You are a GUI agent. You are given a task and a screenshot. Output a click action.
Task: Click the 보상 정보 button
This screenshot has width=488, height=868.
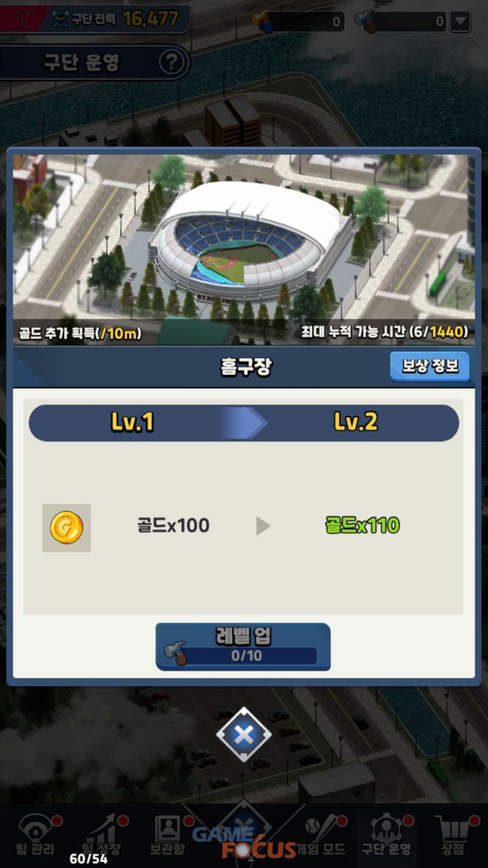[x=430, y=366]
